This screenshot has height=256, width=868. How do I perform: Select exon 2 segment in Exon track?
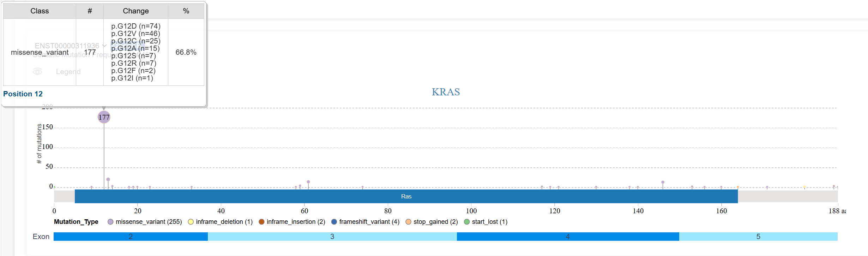131,237
